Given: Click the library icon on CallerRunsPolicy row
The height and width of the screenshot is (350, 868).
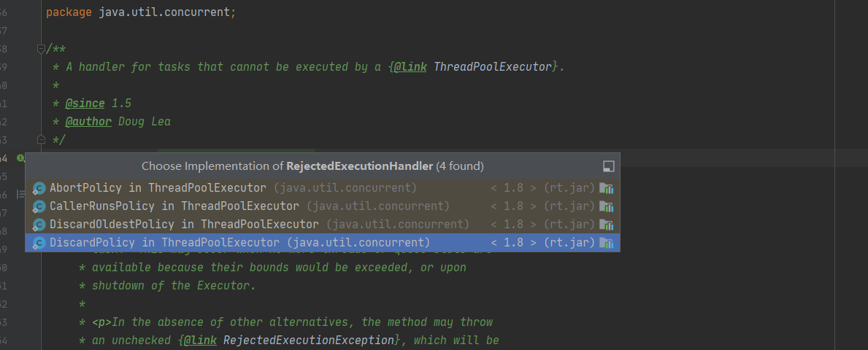Looking at the screenshot, I should (x=606, y=206).
